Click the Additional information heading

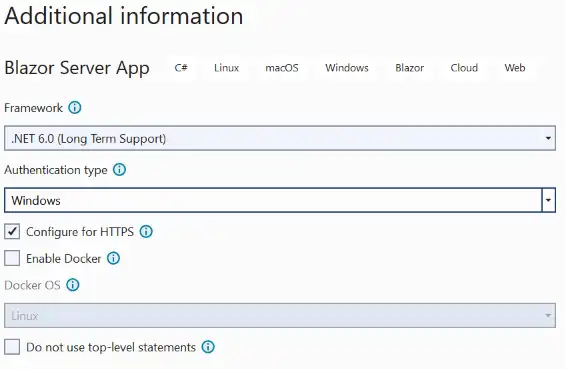coord(124,16)
